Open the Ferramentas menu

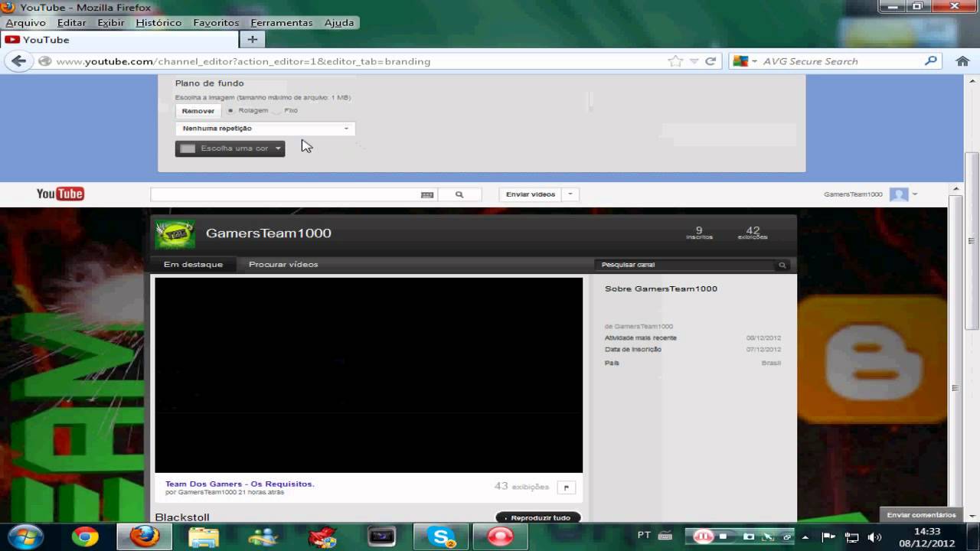click(x=282, y=23)
